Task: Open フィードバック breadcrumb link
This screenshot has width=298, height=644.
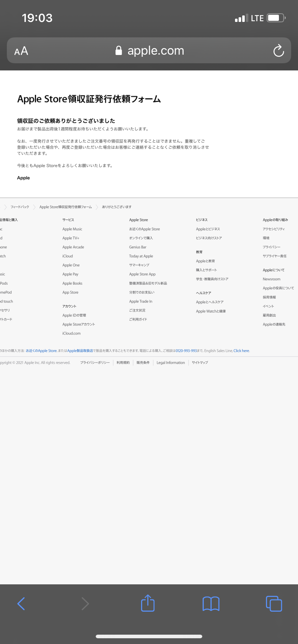Action: pyautogui.click(x=20, y=207)
